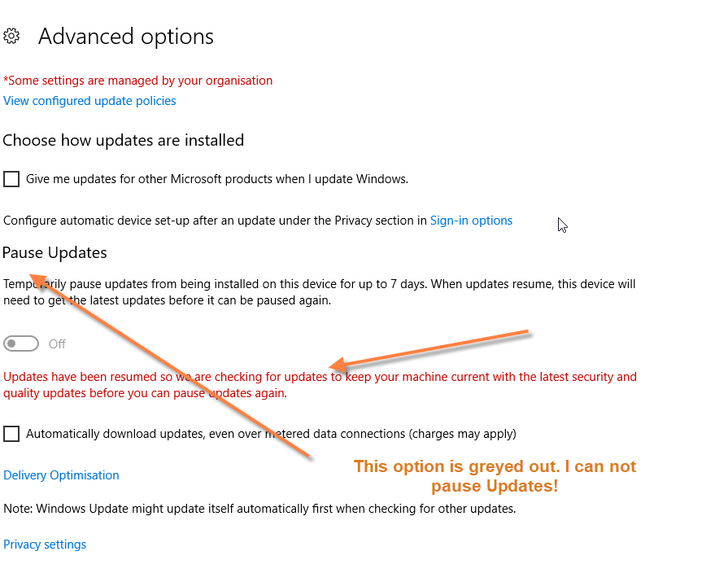Click the 'Automatically download updates' label text
Image resolution: width=728 pixels, height=573 pixels.
(271, 434)
